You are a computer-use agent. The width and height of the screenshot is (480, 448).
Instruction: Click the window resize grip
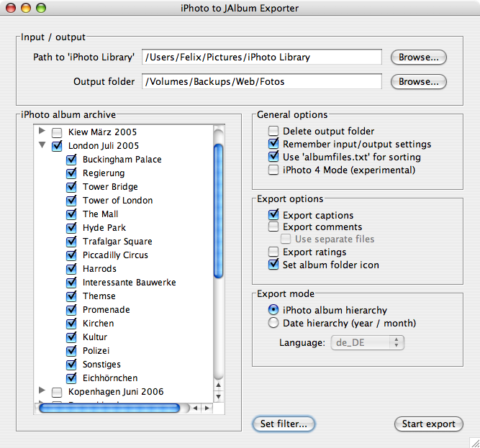(x=474, y=443)
